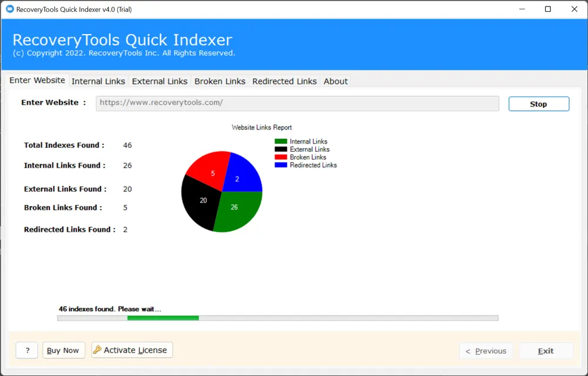Click the Redirected Links legend text
Viewport: 588px width, 376px height.
[x=313, y=165]
